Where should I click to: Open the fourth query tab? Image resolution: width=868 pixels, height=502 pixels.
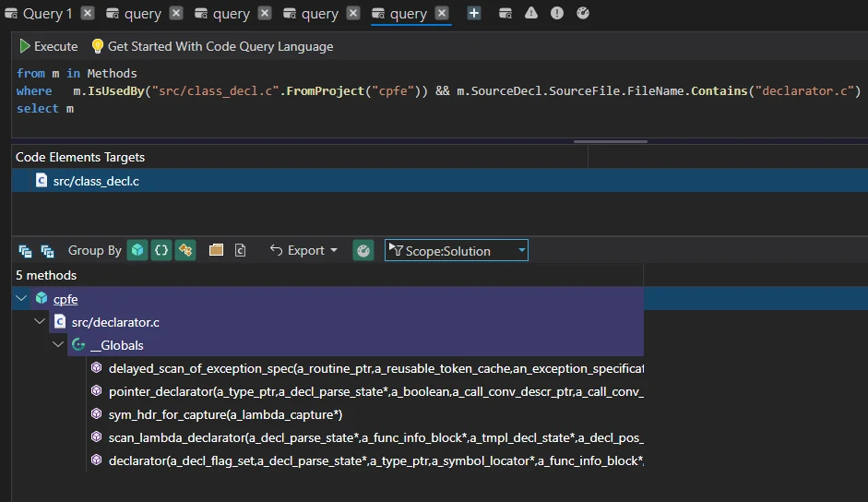click(311, 13)
